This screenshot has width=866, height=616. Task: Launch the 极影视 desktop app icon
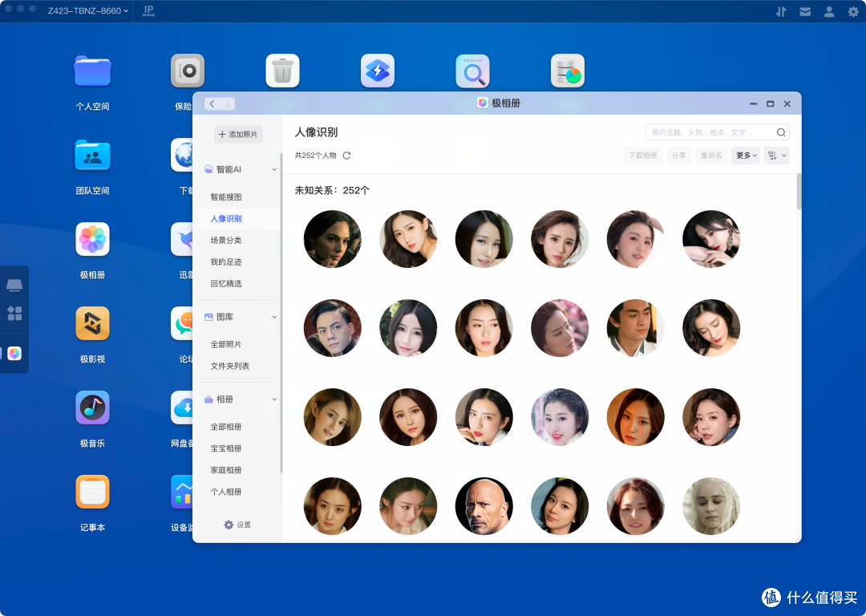pyautogui.click(x=92, y=323)
